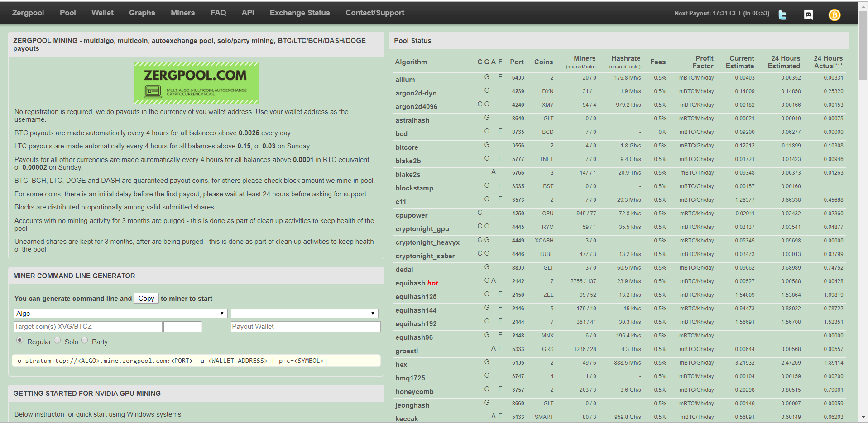This screenshot has height=423, width=868.
Task: Open the Contact/Support menu item
Action: [x=375, y=13]
